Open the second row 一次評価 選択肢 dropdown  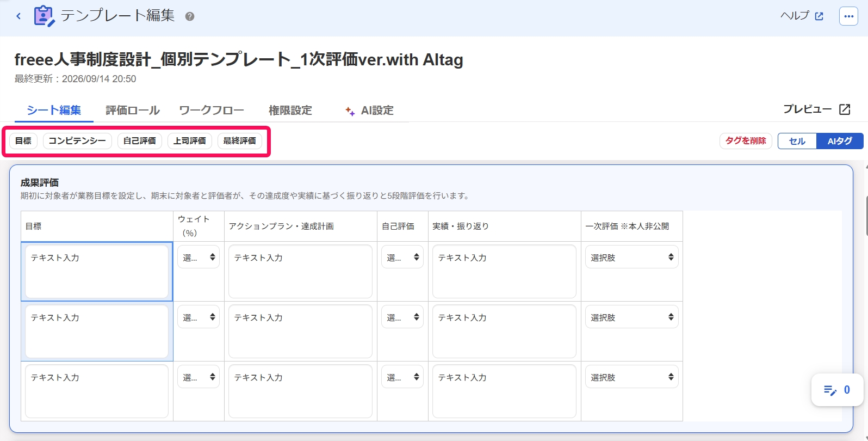point(632,317)
